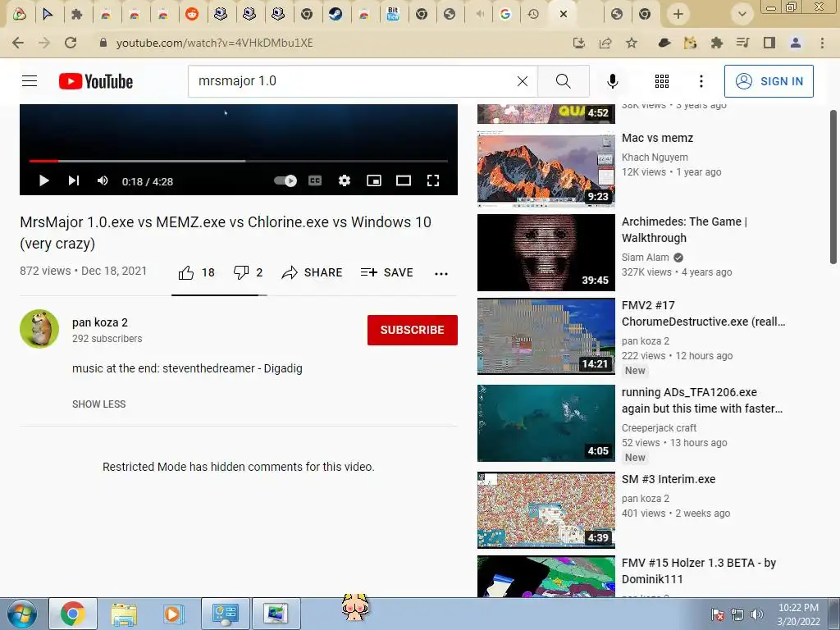Image resolution: width=840 pixels, height=630 pixels.
Task: Open FMV #15 Holzer 1.3 BETA title
Action: click(x=699, y=571)
